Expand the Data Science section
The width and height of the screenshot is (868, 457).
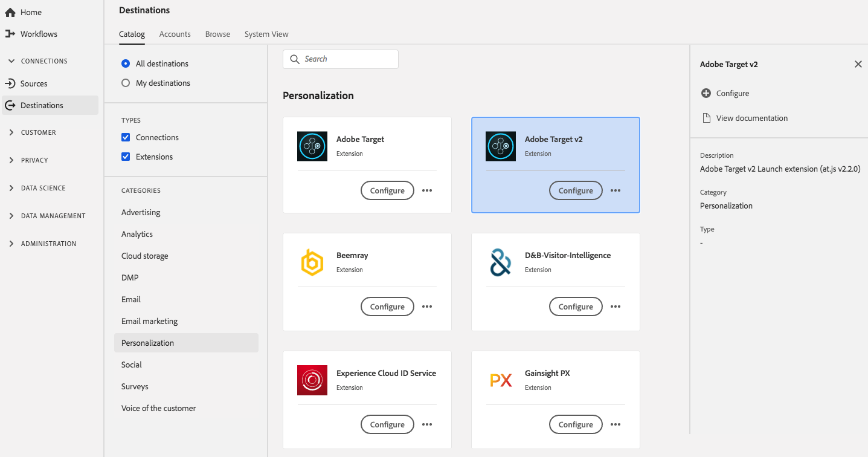click(11, 188)
